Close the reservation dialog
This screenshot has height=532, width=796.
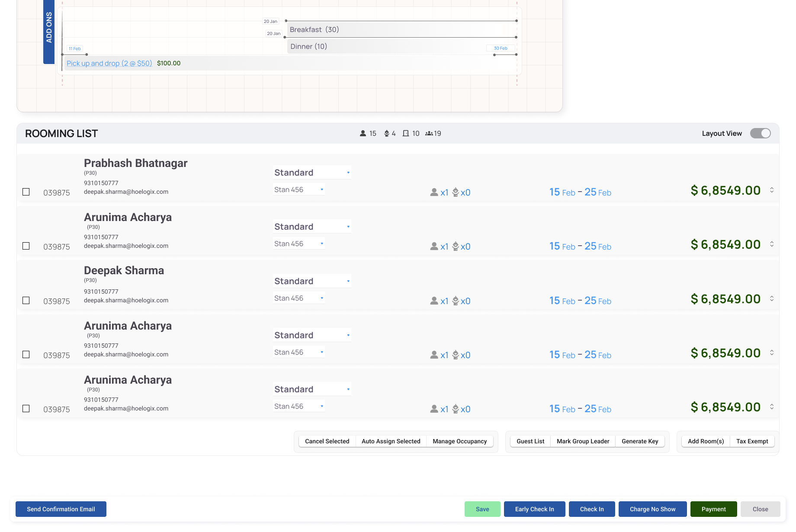761,509
